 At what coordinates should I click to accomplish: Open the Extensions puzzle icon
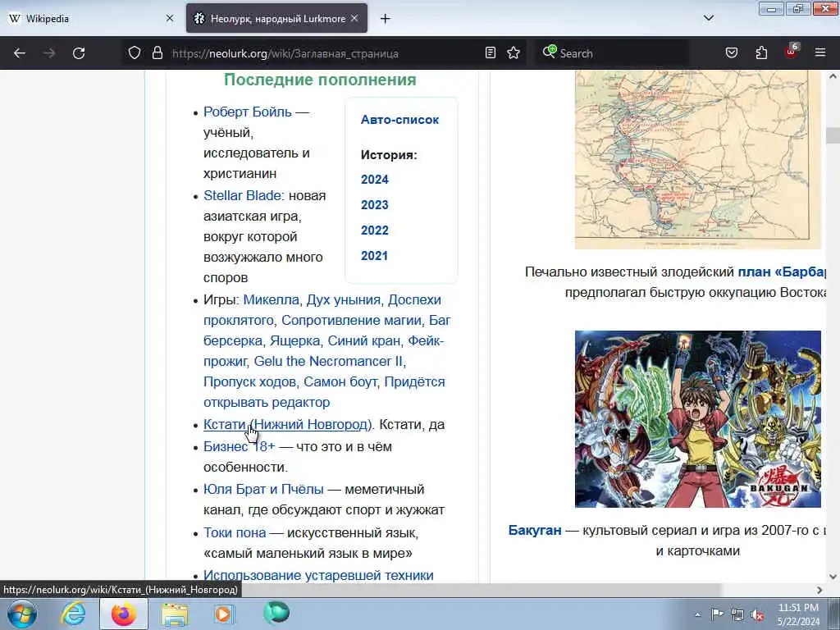[x=761, y=53]
